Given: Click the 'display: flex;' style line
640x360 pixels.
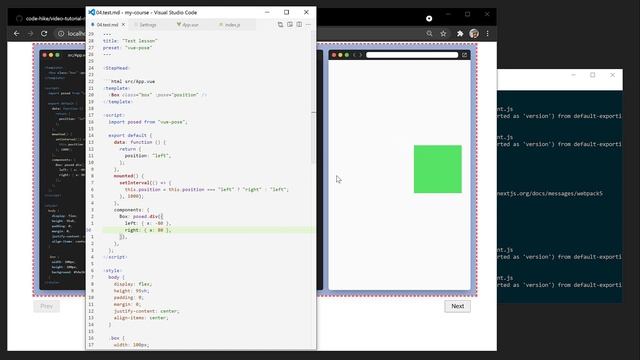Looking at the screenshot, I should pos(133,284).
